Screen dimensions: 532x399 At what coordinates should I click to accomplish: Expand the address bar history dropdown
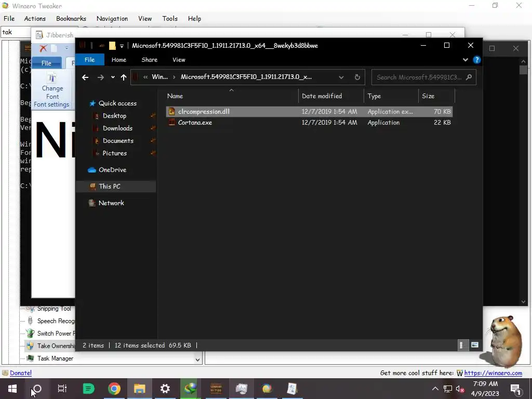pyautogui.click(x=341, y=77)
